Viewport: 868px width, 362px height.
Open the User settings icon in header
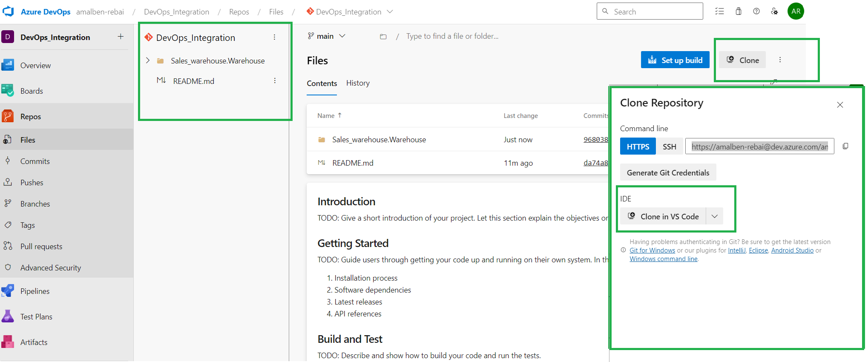pos(774,11)
